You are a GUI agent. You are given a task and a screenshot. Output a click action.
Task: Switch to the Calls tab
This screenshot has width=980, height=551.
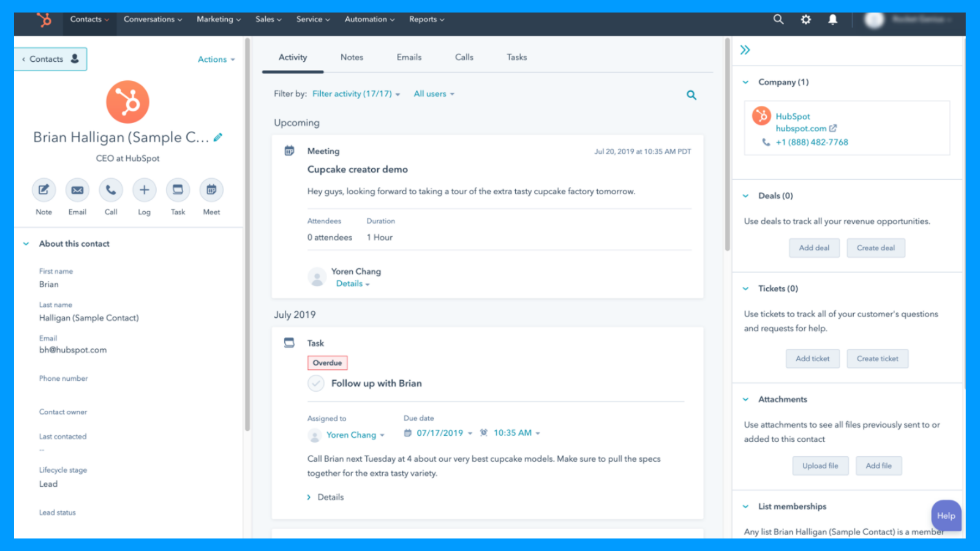click(x=464, y=57)
